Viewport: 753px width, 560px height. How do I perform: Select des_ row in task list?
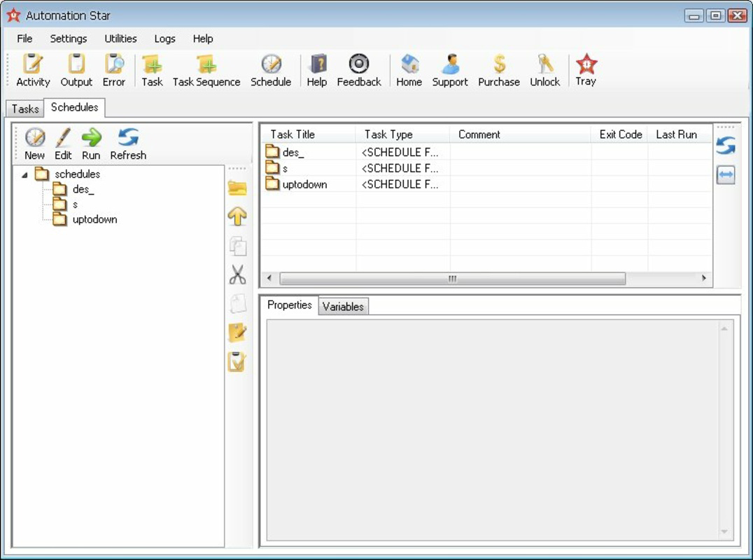(486, 152)
